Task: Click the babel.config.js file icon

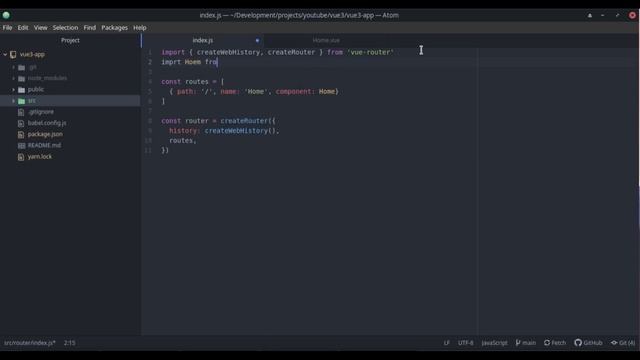Action: [x=21, y=123]
